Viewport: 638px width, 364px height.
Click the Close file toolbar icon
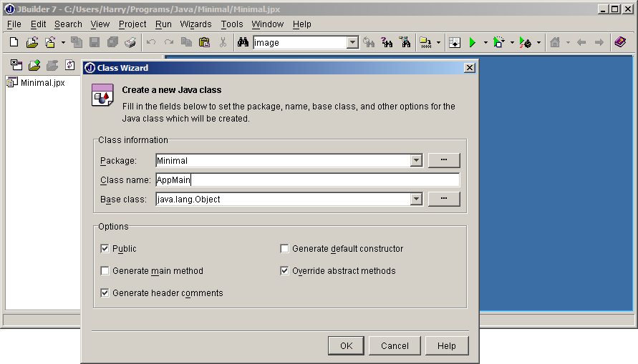point(77,42)
